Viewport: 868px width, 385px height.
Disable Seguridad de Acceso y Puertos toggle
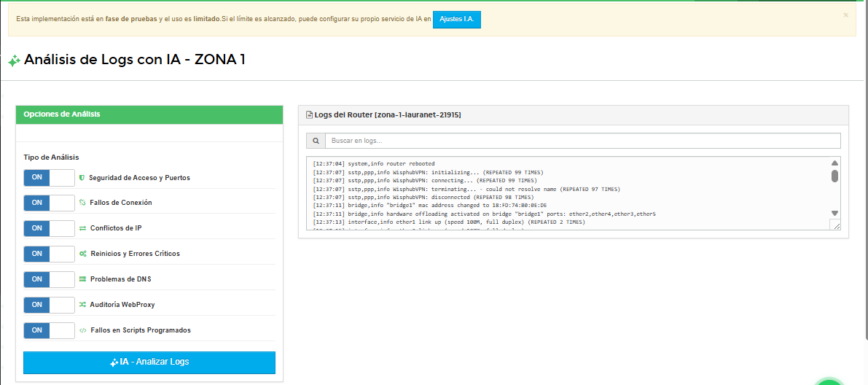49,177
